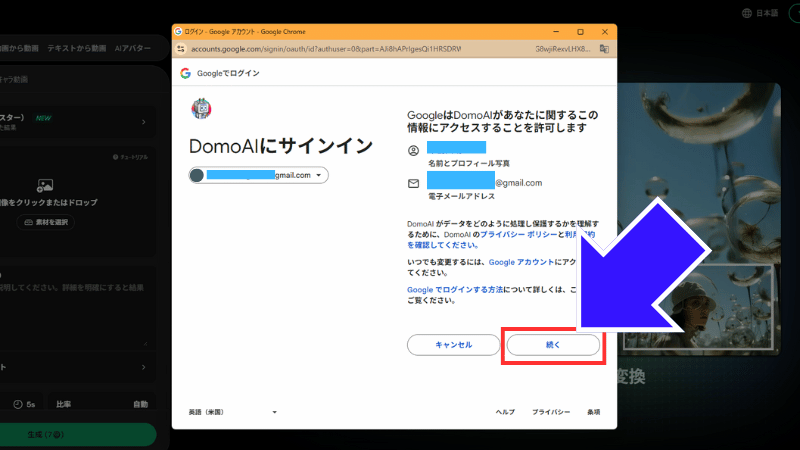
Task: Click the Google G logo in header
Action: [x=186, y=73]
